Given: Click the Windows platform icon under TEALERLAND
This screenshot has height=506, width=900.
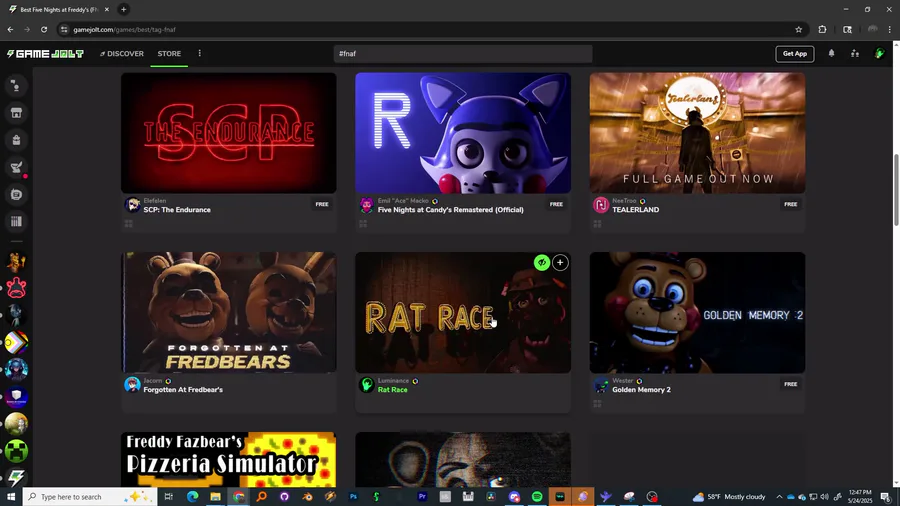Looking at the screenshot, I should [x=598, y=224].
